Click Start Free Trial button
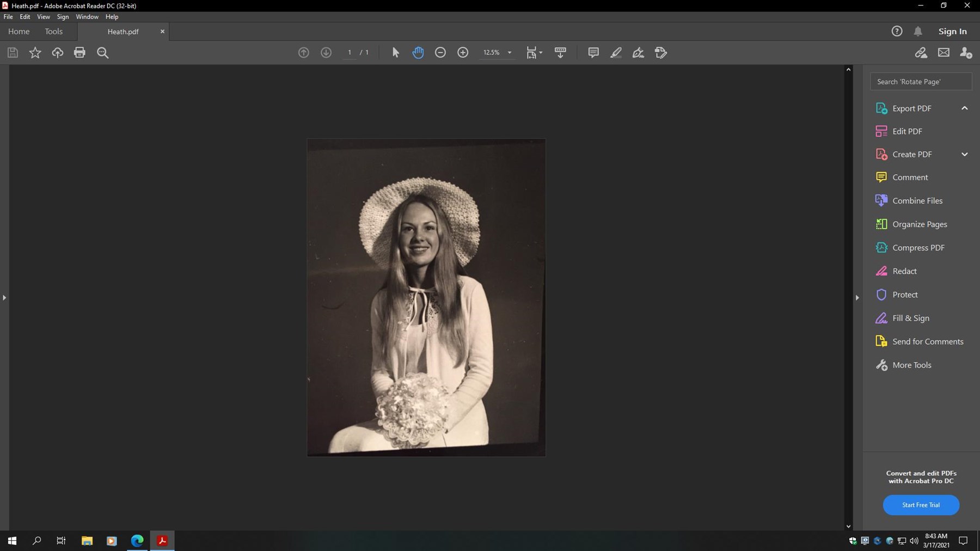The width and height of the screenshot is (980, 551). (x=921, y=505)
